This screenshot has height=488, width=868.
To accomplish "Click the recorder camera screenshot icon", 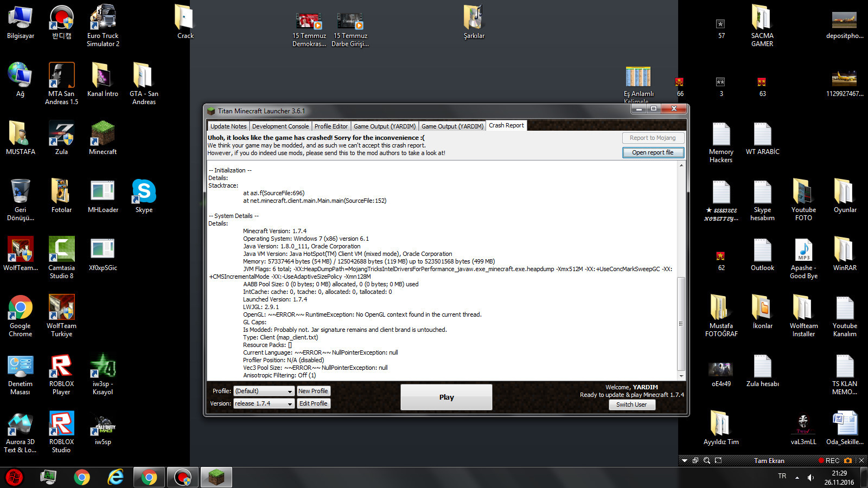I will pos(848,460).
